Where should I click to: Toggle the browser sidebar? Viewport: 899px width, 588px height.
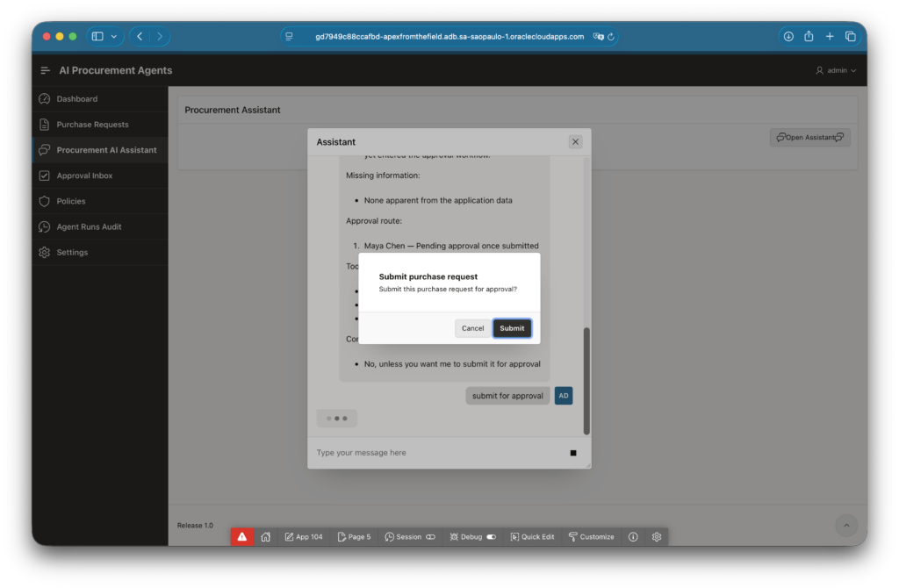[x=97, y=36]
